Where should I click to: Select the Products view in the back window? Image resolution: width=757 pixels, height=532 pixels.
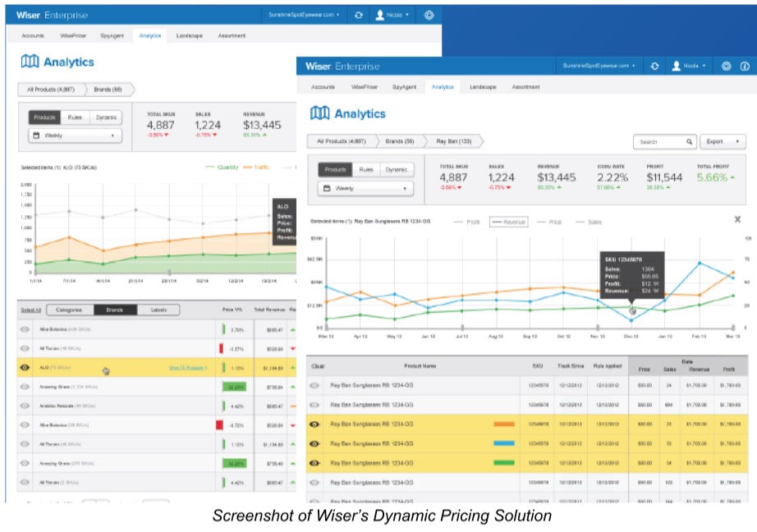(x=44, y=117)
